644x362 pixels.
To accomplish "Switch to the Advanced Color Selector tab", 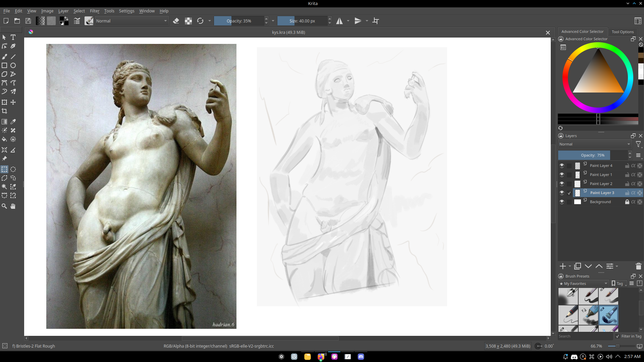I will click(582, 32).
